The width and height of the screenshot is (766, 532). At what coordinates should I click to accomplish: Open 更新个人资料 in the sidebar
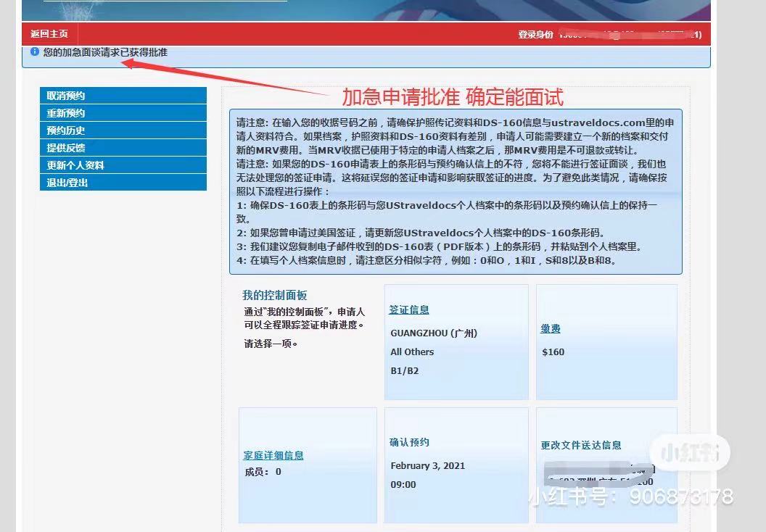75,165
